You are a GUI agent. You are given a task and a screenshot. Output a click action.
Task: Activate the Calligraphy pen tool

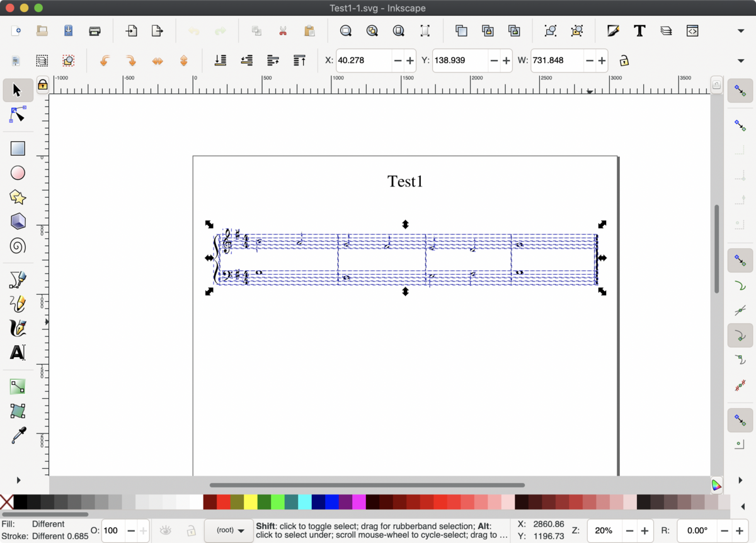click(x=18, y=328)
